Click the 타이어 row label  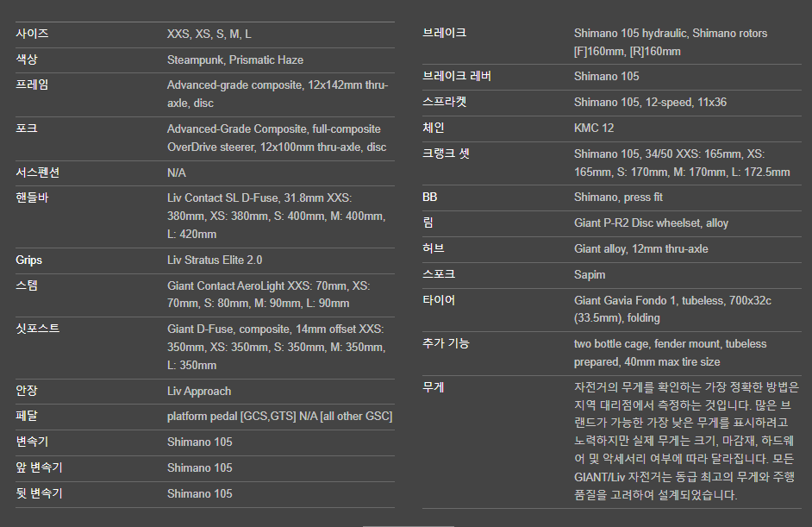tap(439, 300)
